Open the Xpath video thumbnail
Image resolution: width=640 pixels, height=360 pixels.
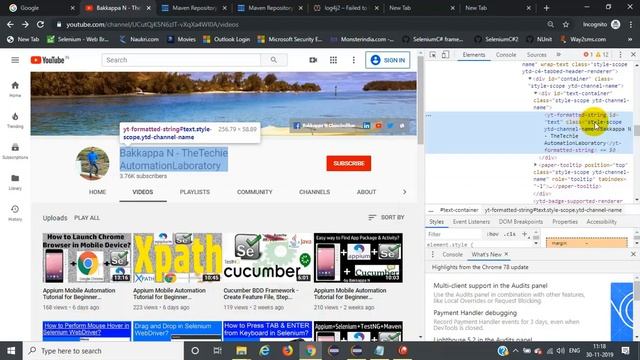(177, 258)
